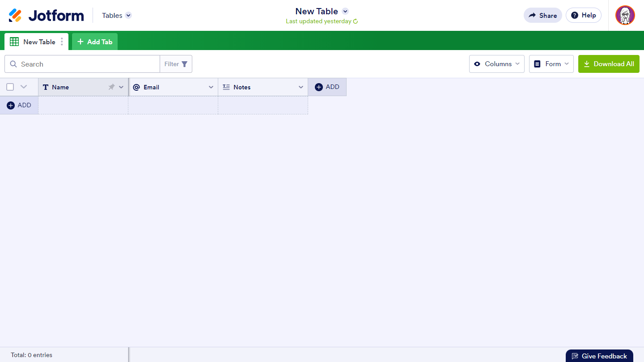Click the ADD column plus button
The height and width of the screenshot is (362, 644).
point(327,87)
